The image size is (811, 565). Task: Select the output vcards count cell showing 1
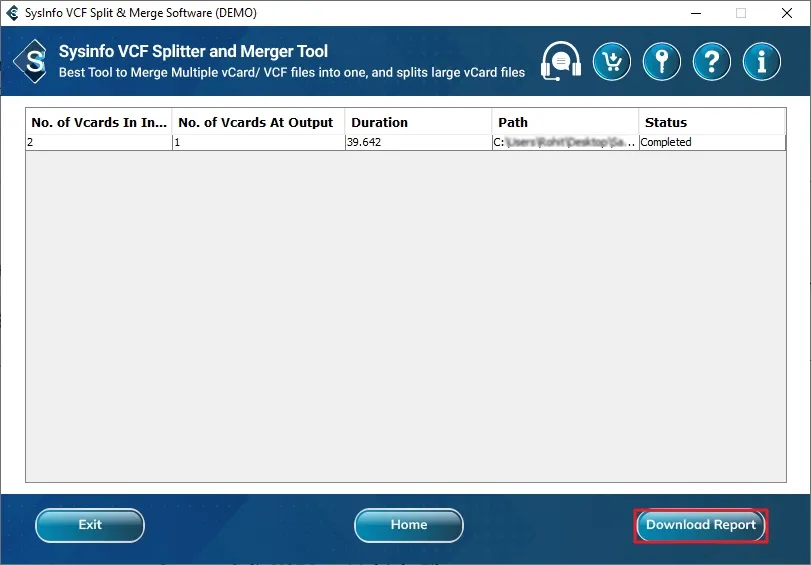tap(258, 142)
